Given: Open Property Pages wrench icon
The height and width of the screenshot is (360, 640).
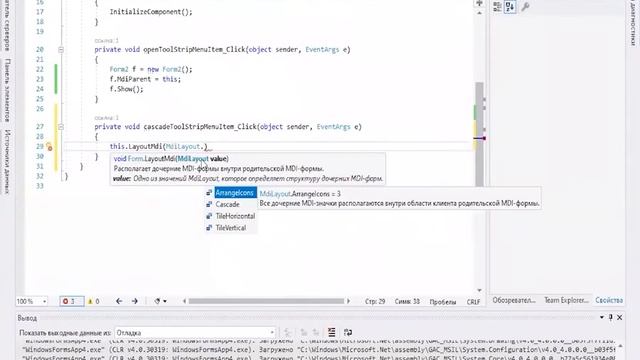Looking at the screenshot, I should pos(525,7).
